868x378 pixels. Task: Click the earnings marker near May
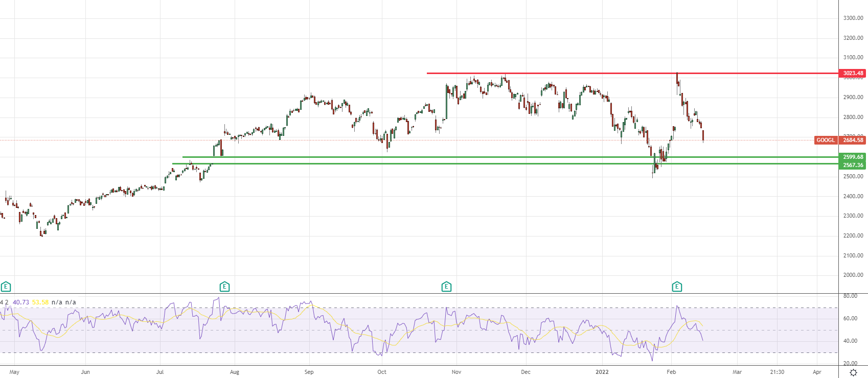(6, 287)
